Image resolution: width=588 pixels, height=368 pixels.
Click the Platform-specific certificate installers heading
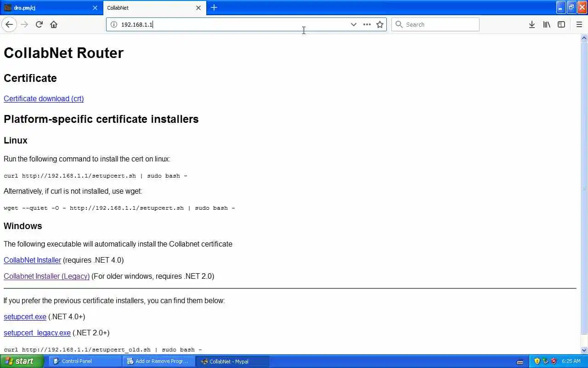(101, 119)
